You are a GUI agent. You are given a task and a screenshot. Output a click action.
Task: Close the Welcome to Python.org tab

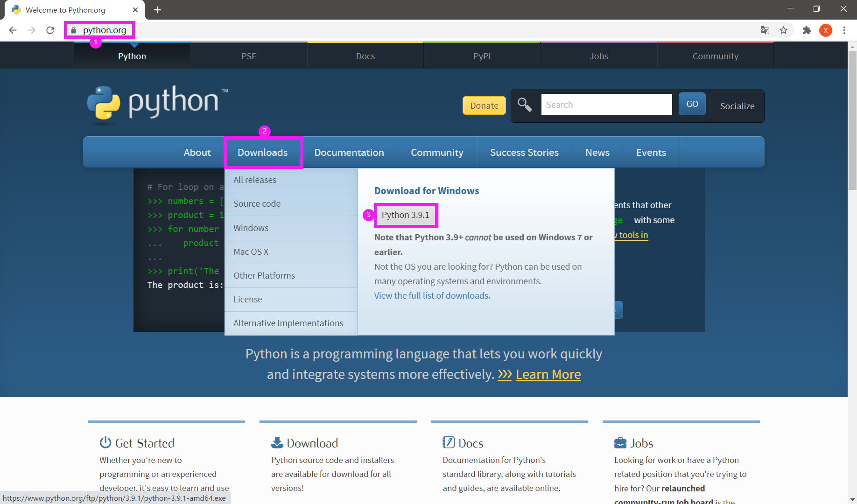click(x=135, y=10)
